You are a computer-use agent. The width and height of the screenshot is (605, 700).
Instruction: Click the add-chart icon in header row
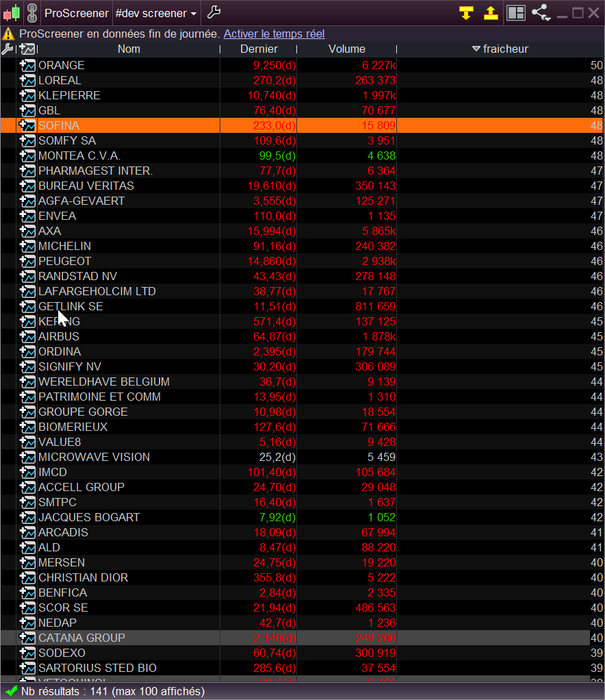coord(27,49)
